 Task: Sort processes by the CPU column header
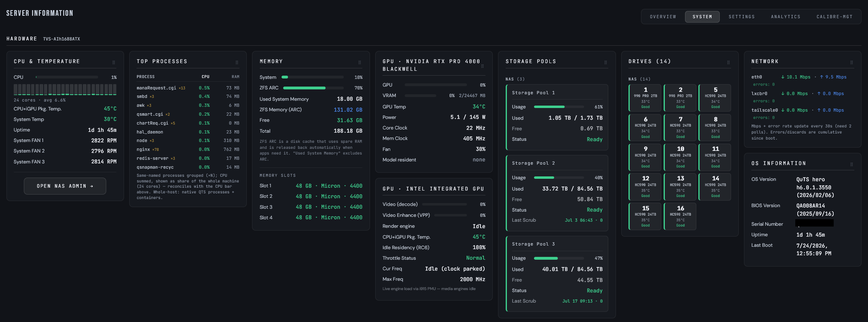click(205, 76)
